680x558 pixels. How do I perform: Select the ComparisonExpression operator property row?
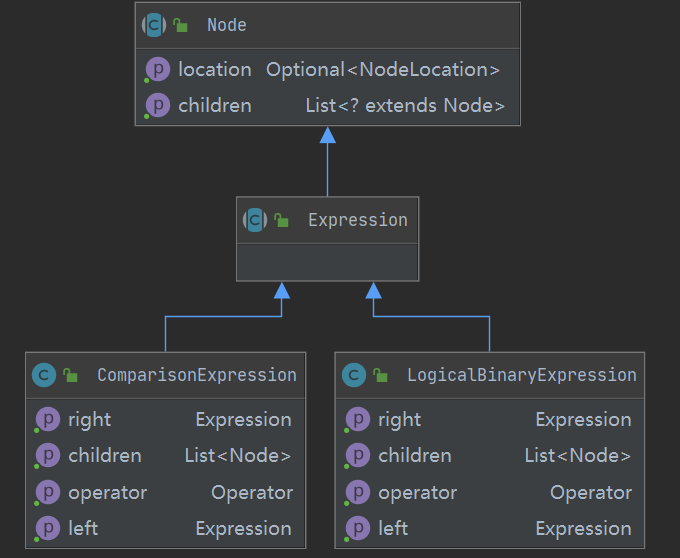[x=166, y=493]
